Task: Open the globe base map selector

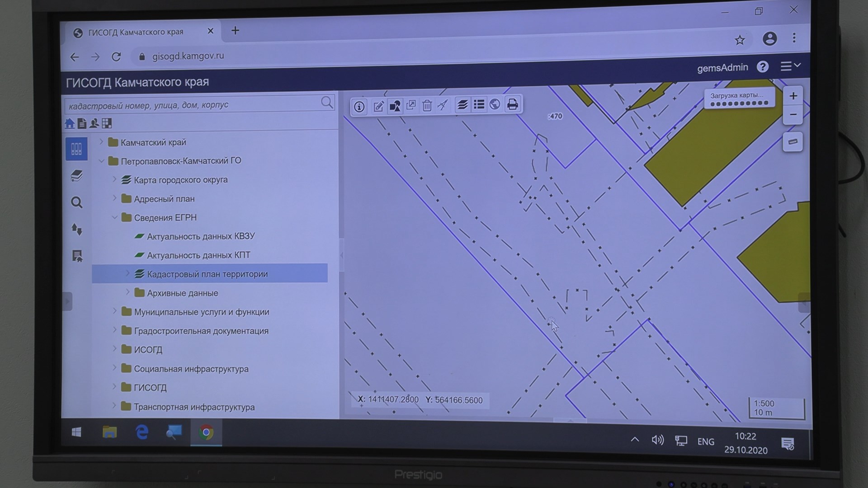Action: (x=495, y=105)
